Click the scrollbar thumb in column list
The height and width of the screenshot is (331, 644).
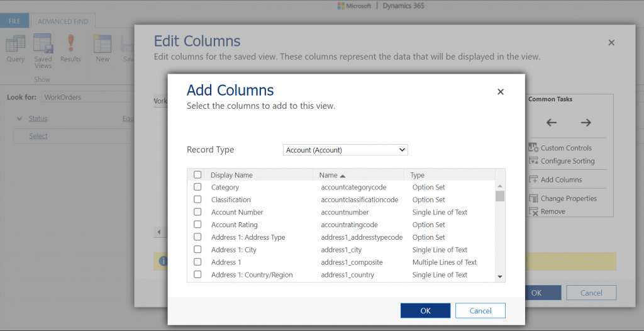[x=500, y=196]
